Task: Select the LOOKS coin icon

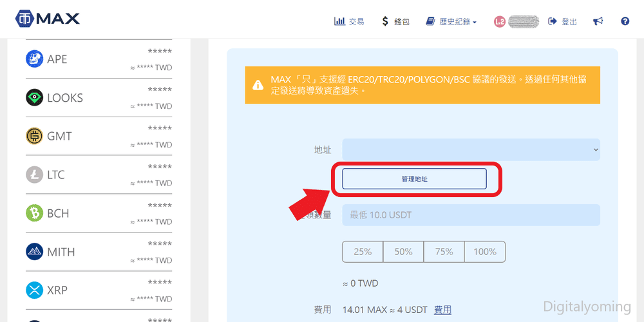Action: 35,98
